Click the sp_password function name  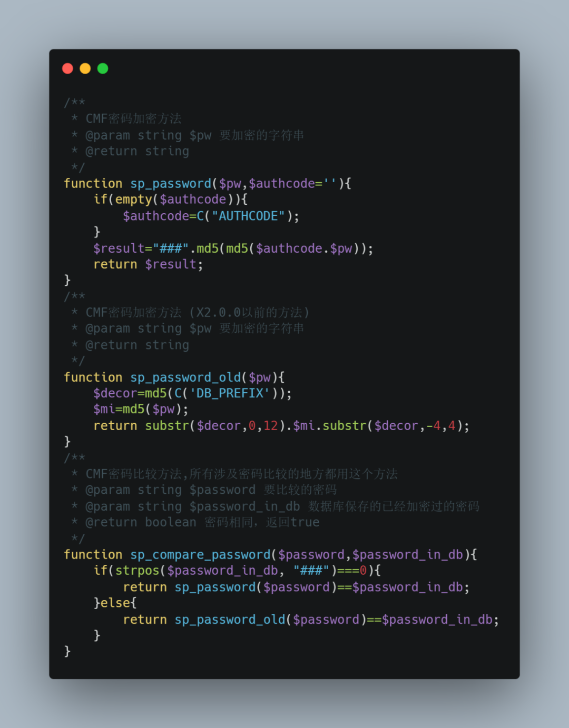pos(171,184)
